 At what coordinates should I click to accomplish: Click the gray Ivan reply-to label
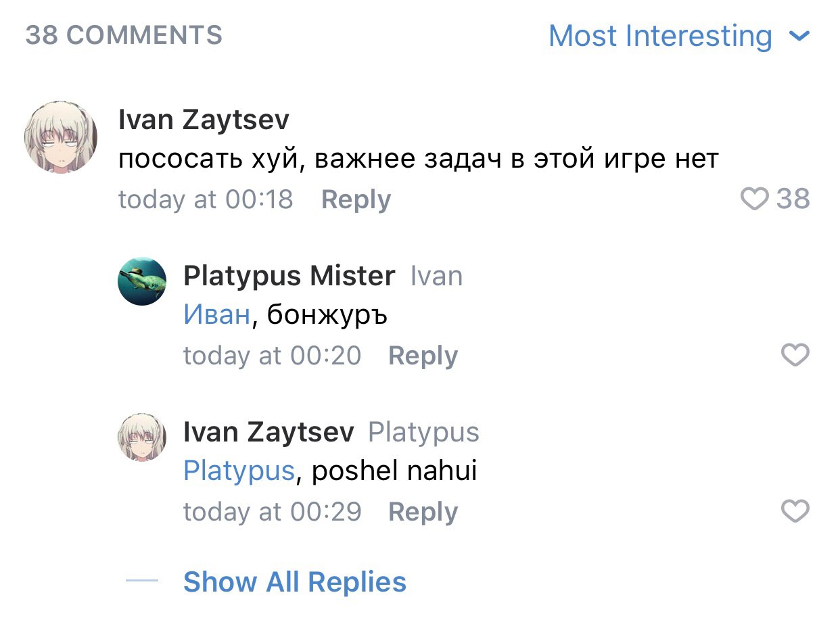(x=437, y=277)
